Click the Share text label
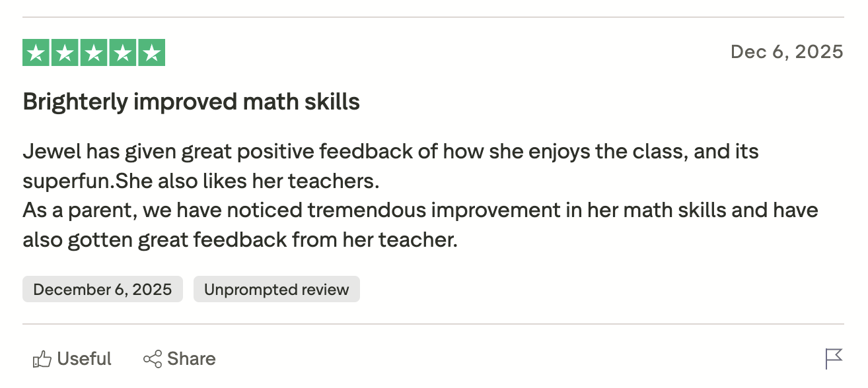 pyautogui.click(x=192, y=359)
